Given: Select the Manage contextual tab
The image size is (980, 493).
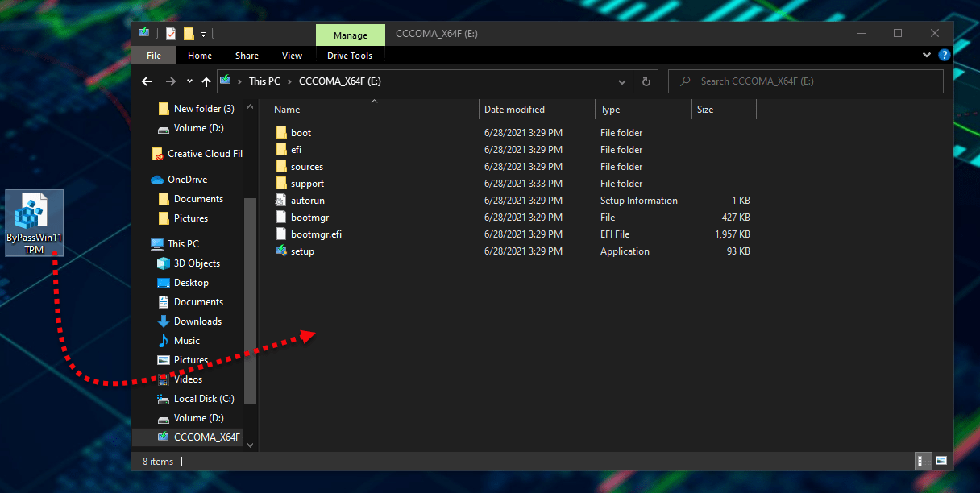Looking at the screenshot, I should coord(351,35).
